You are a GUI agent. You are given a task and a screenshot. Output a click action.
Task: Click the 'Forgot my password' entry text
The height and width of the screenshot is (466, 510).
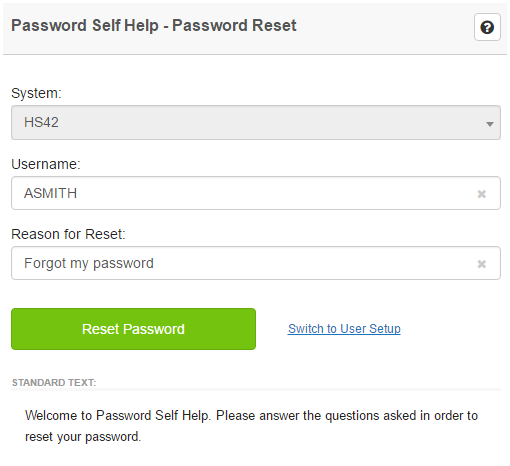[89, 263]
